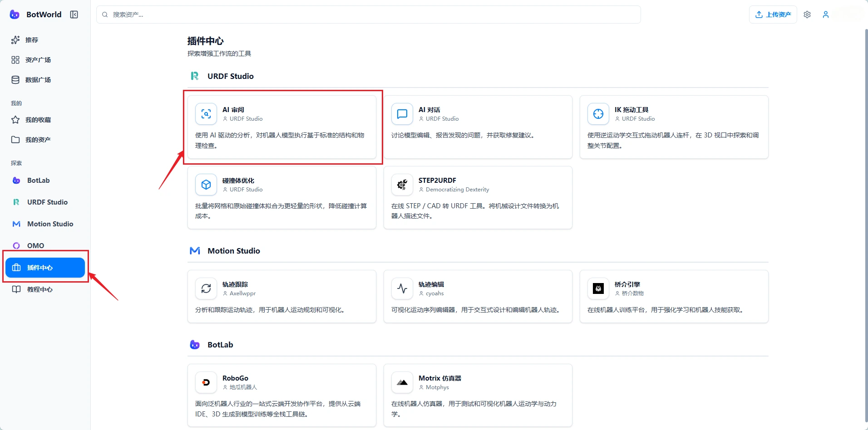
Task: Select 推荐 in the sidebar
Action: [45, 40]
